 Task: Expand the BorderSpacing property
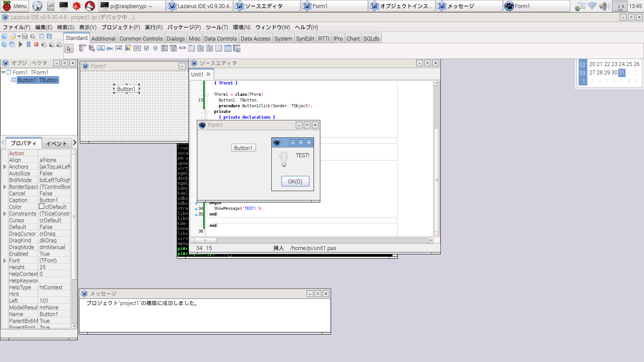pyautogui.click(x=5, y=187)
